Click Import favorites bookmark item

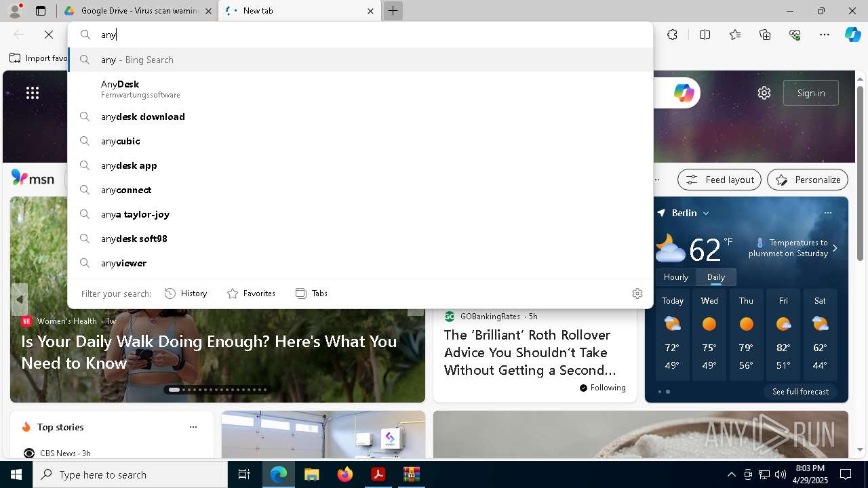(39, 58)
